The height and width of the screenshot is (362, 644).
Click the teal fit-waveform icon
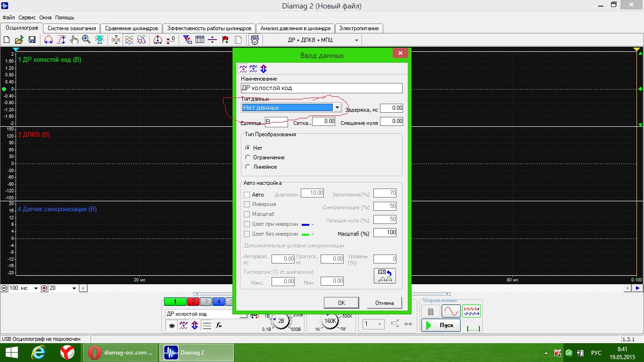[x=99, y=40]
